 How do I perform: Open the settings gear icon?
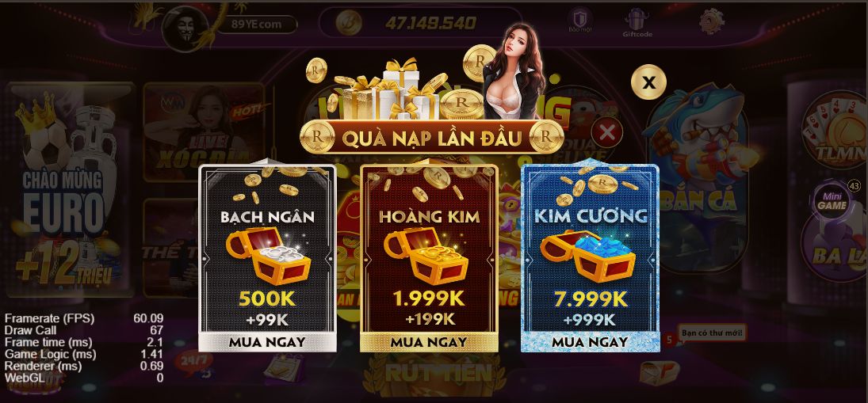pyautogui.click(x=711, y=21)
